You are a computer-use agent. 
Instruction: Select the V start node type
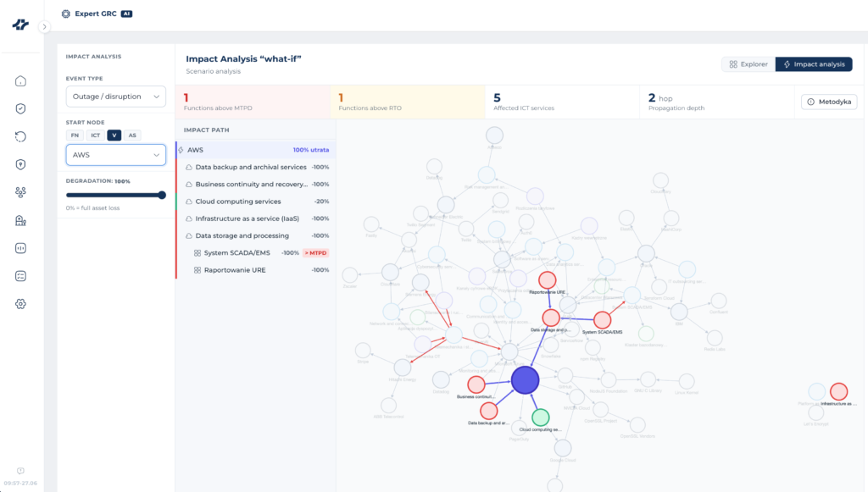tap(114, 135)
